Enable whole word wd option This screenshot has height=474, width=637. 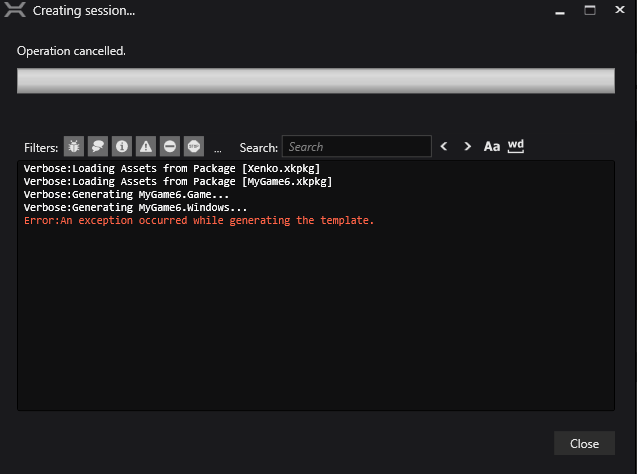click(516, 146)
